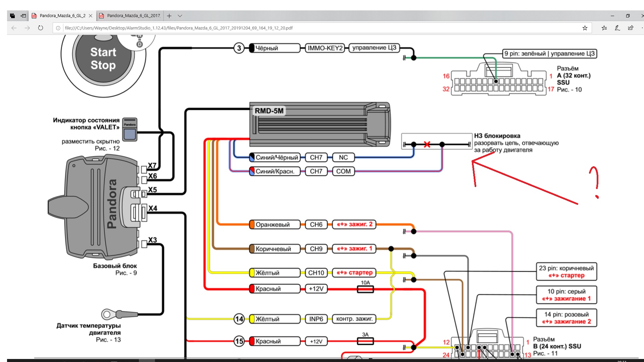Click the set these tabs aside icon
The image size is (644, 362).
[23, 16]
